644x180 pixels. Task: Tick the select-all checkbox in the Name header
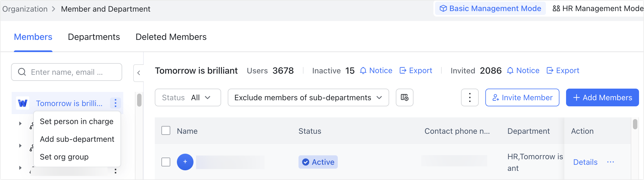[x=166, y=130]
